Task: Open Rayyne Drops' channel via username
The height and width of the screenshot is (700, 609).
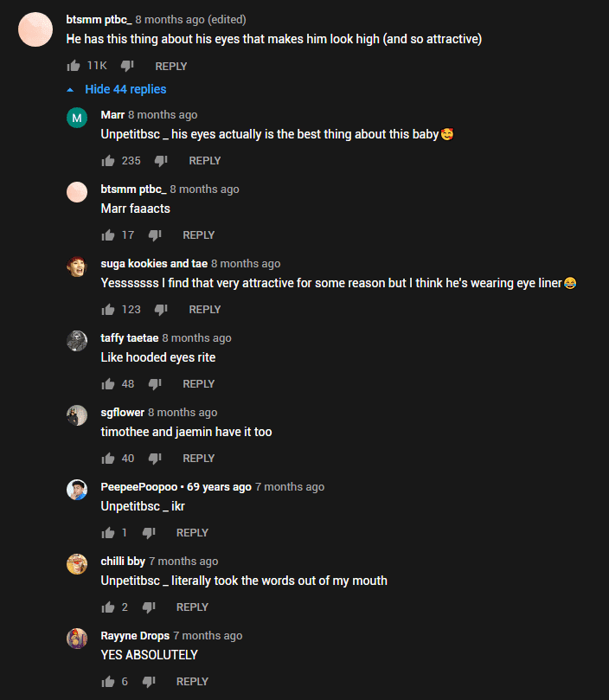Action: click(134, 635)
